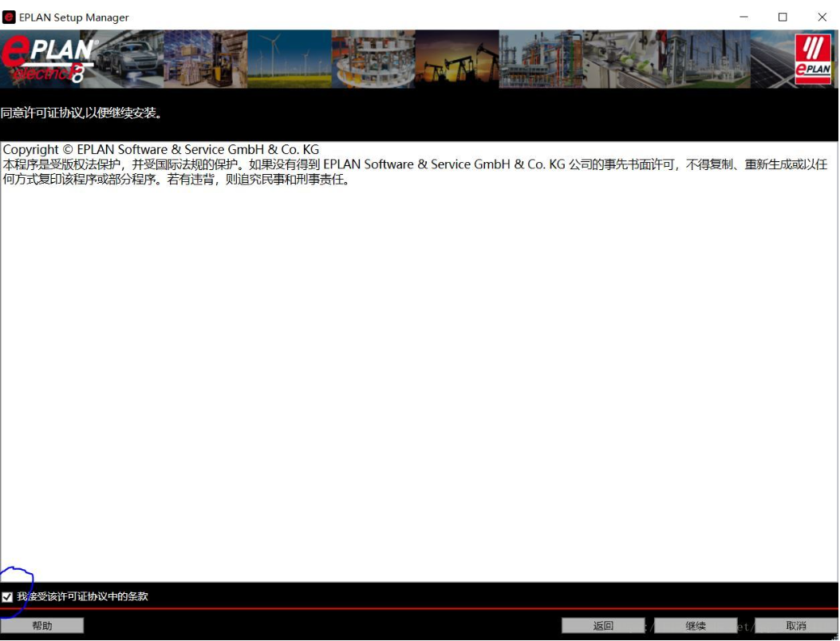This screenshot has width=840, height=641.
Task: Click the oil pumpjack sunset banner image
Action: tap(457, 59)
